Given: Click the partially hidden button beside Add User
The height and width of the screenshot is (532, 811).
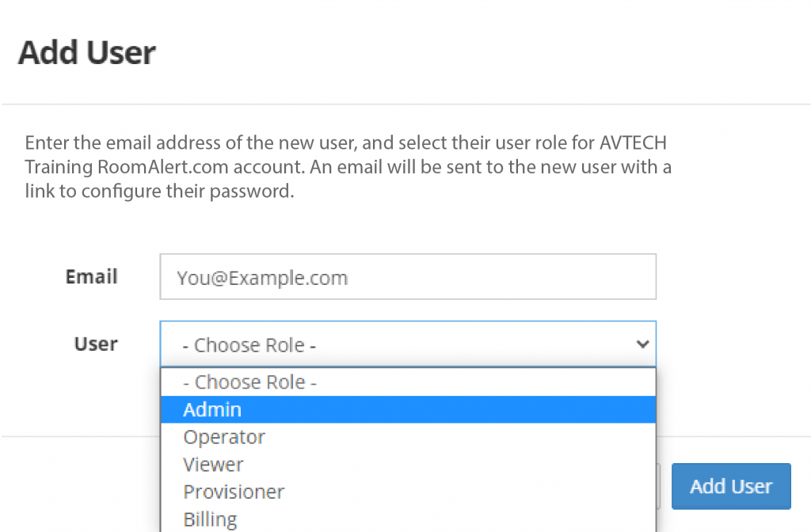Looking at the screenshot, I should 659,486.
